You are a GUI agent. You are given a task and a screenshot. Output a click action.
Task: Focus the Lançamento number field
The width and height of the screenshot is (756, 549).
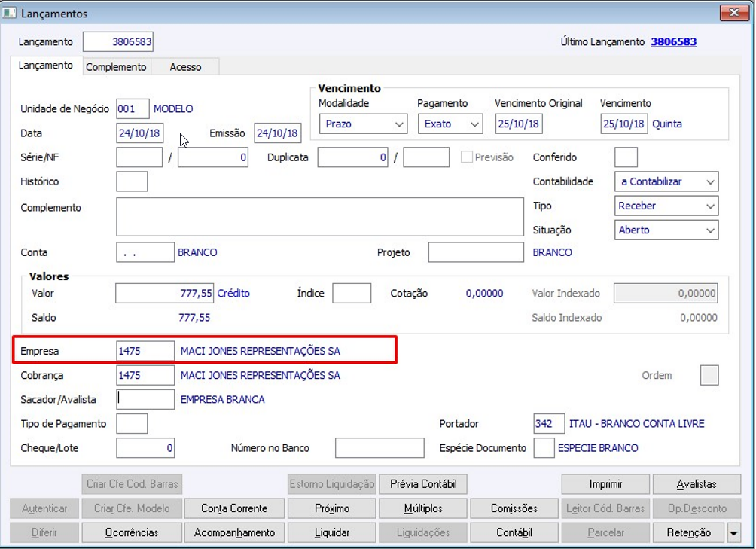point(118,42)
